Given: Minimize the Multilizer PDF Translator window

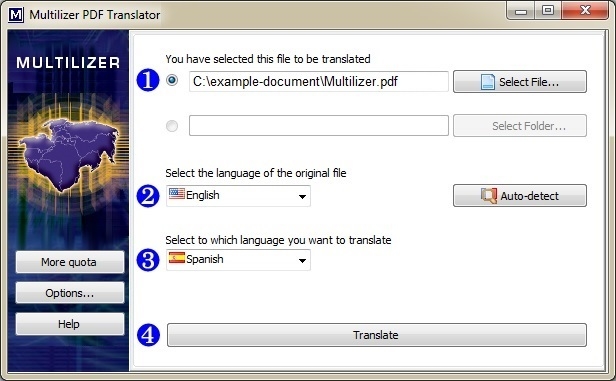Looking at the screenshot, I should point(521,11).
